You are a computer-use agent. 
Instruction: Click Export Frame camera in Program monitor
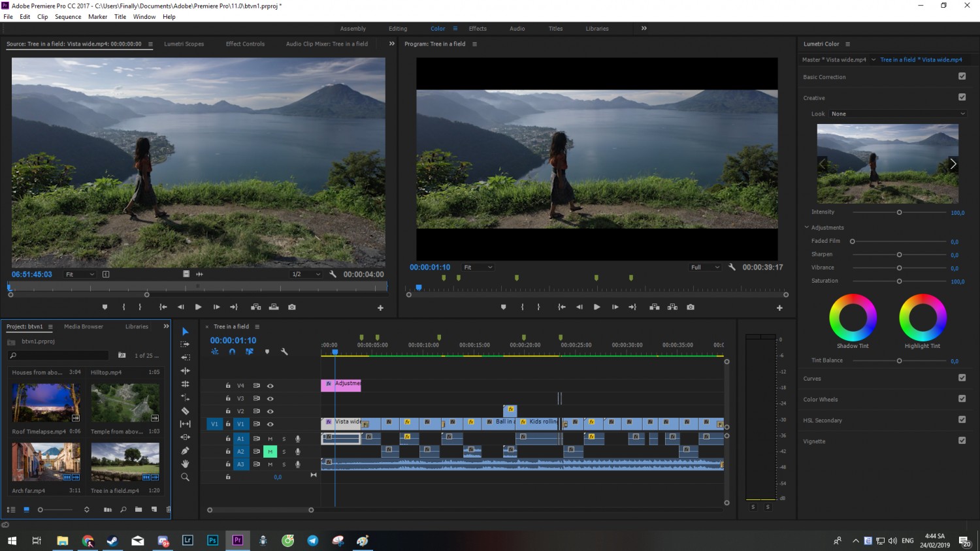[x=691, y=307]
